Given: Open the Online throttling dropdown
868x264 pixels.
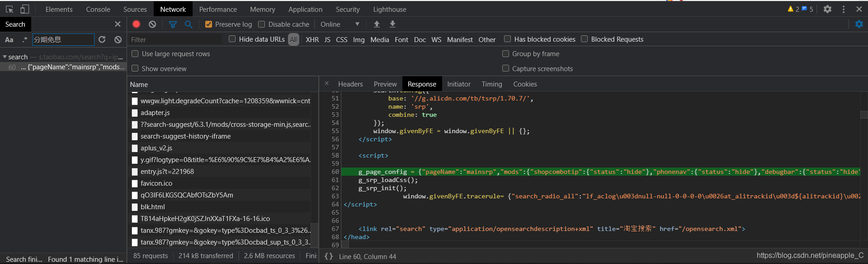Looking at the screenshot, I should click(340, 24).
